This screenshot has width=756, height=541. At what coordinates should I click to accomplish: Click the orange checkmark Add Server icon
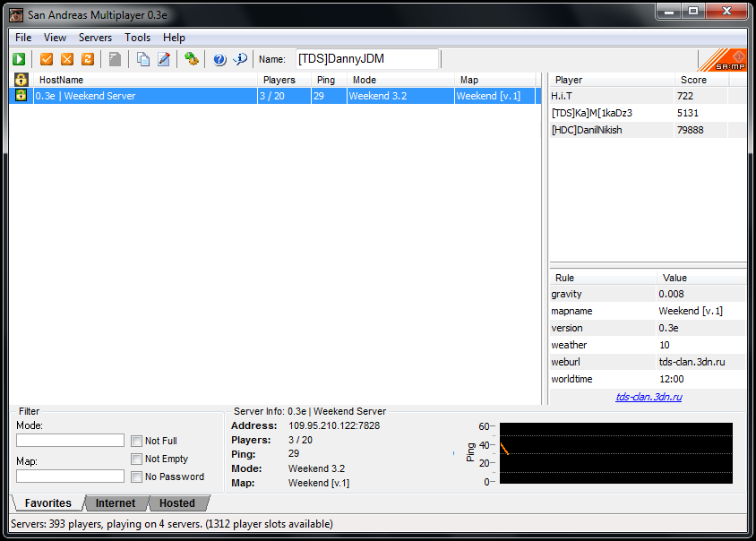pyautogui.click(x=47, y=59)
